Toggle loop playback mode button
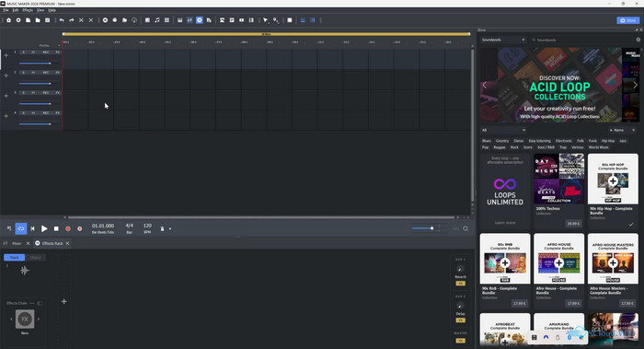This screenshot has height=349, width=644. [21, 228]
